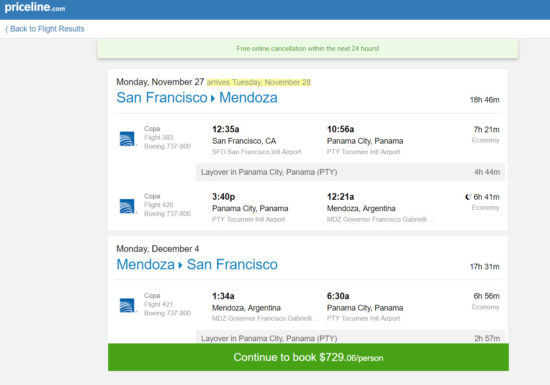The image size is (550, 385).
Task: Click Copa airline logo for Flight 421
Action: pyautogui.click(x=127, y=305)
